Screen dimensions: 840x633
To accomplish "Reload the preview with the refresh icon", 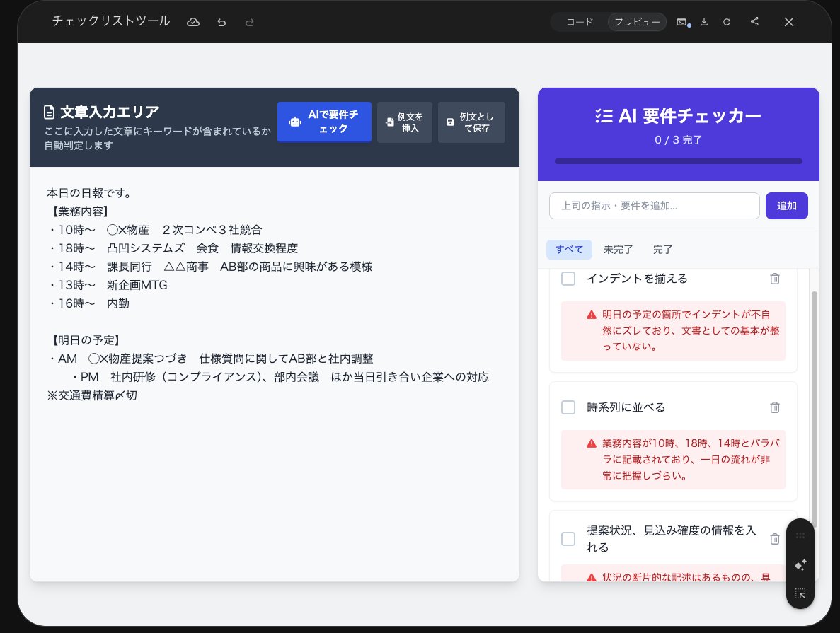I will pos(727,22).
